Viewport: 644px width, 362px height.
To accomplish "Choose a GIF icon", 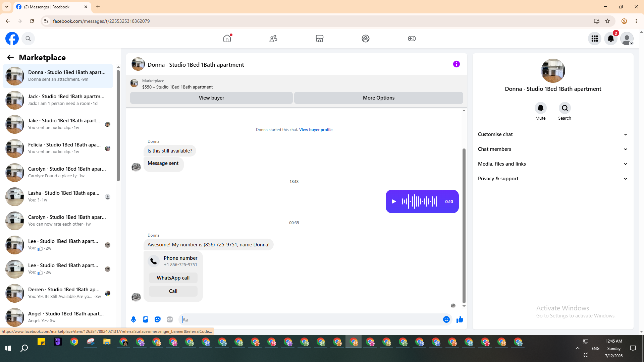I will [170, 319].
